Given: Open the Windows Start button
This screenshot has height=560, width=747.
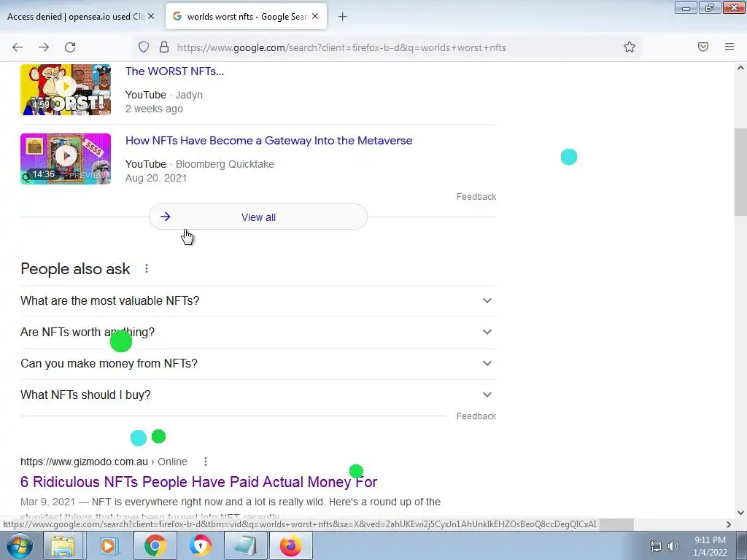Looking at the screenshot, I should 19,545.
